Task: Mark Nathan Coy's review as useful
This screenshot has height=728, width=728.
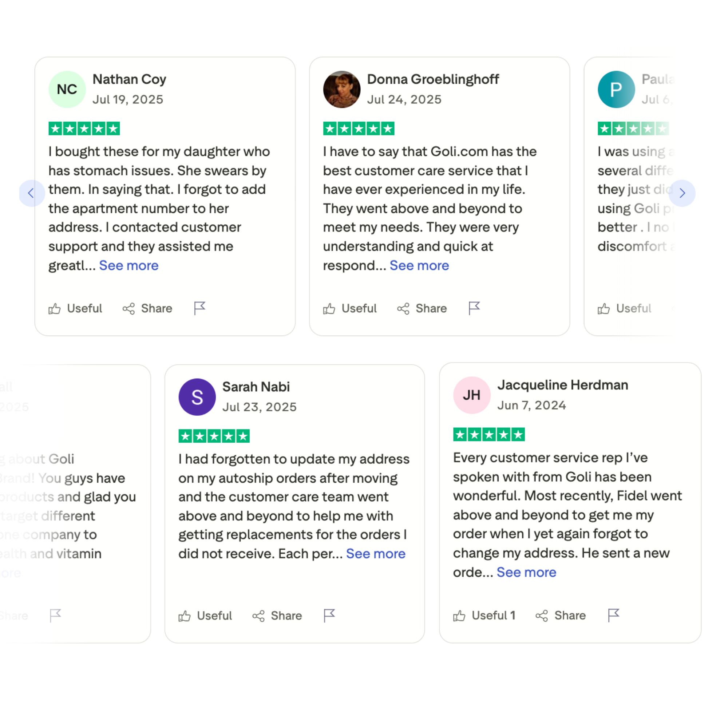Action: click(75, 309)
